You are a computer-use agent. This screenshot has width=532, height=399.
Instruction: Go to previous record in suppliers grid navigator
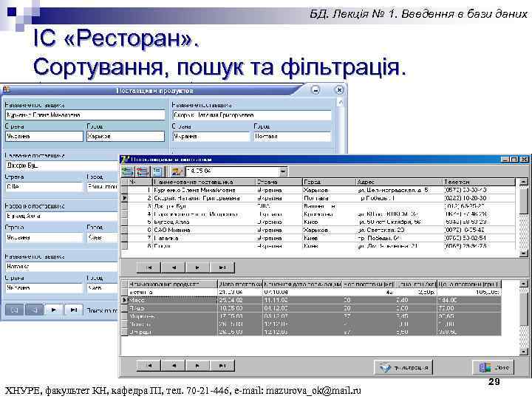pyautogui.click(x=174, y=267)
